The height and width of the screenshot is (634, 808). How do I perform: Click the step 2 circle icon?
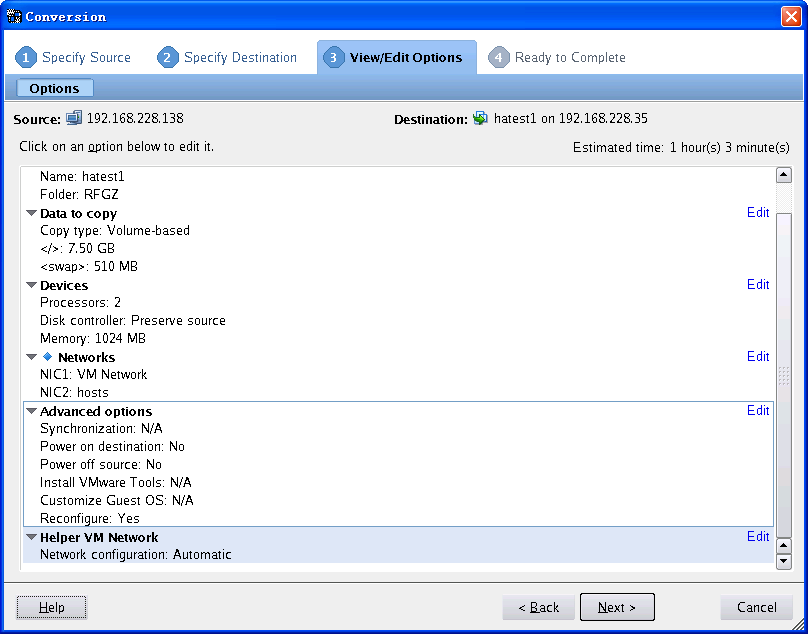tap(168, 58)
